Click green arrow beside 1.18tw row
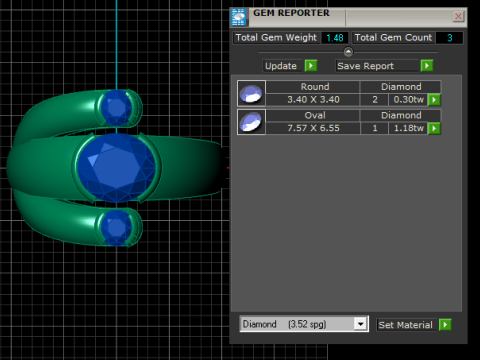 point(434,128)
